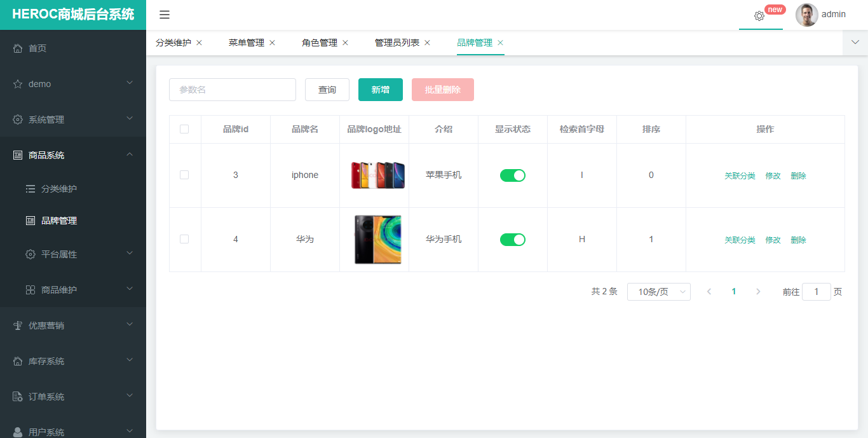The width and height of the screenshot is (868, 438).
Task: Close the 菜单管理 tab
Action: coord(272,43)
